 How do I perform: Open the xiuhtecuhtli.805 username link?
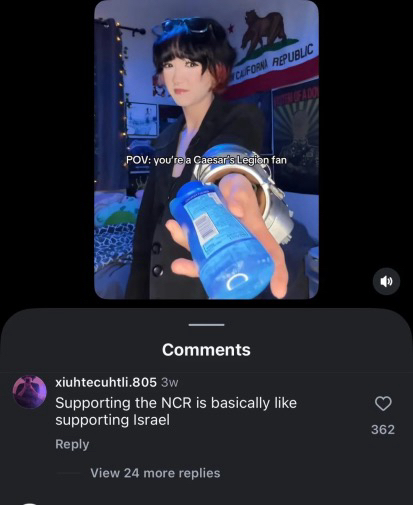106,382
